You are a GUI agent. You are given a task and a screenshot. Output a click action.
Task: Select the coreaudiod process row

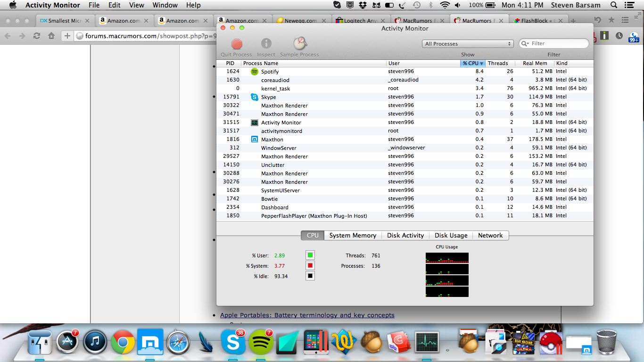(x=405, y=80)
